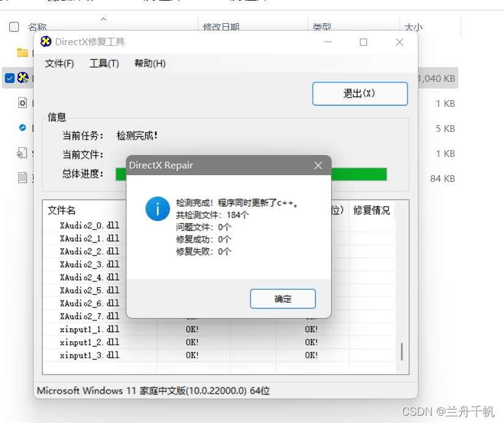Select the gear settings file icon in Explorer
The height and width of the screenshot is (423, 504).
point(23,103)
